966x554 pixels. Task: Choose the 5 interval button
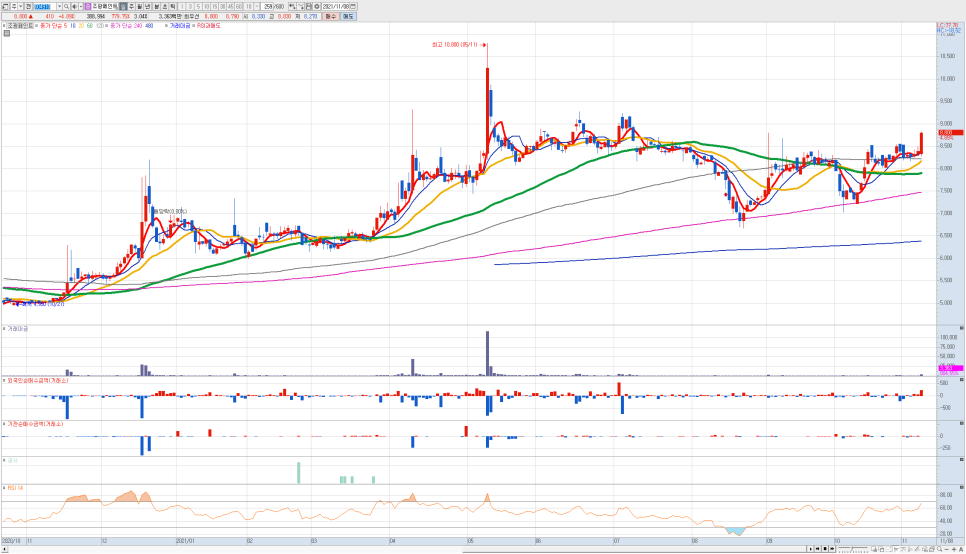[x=198, y=6]
